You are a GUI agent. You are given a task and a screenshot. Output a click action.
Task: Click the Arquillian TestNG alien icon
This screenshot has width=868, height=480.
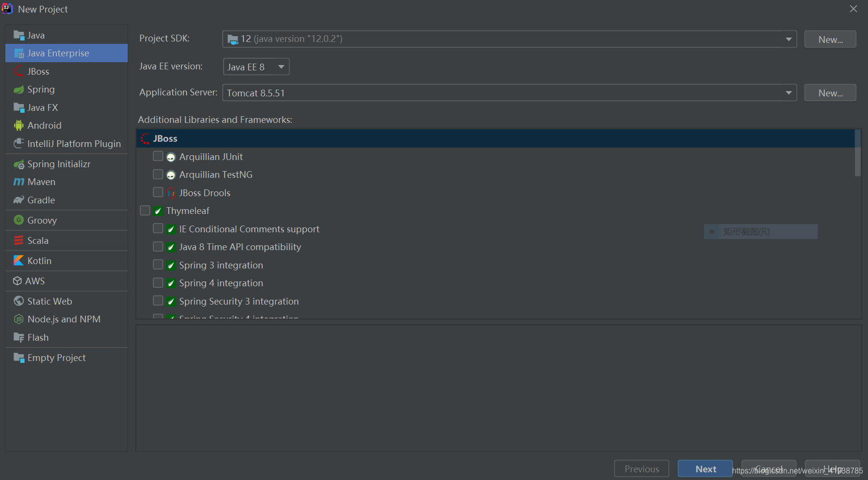point(171,175)
